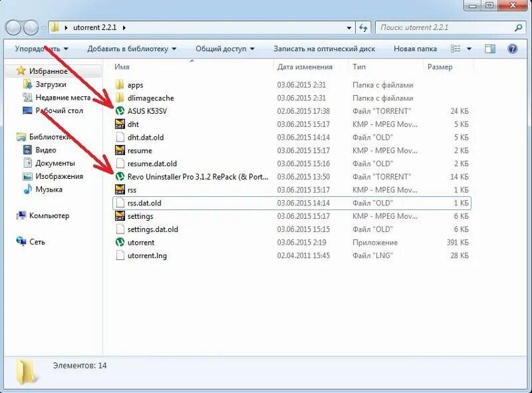Click the Сеть network icon
Screen dimensions: 532x393
(21, 241)
